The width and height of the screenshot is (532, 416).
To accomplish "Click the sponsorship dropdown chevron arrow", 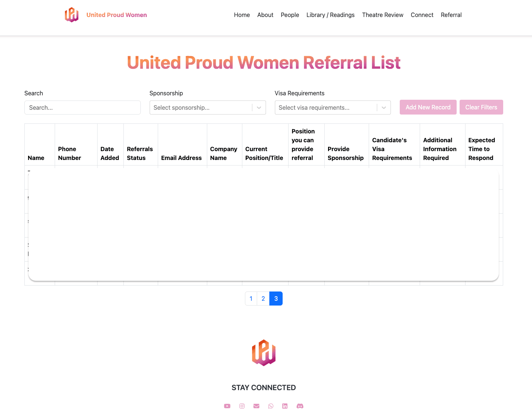I will pos(259,108).
